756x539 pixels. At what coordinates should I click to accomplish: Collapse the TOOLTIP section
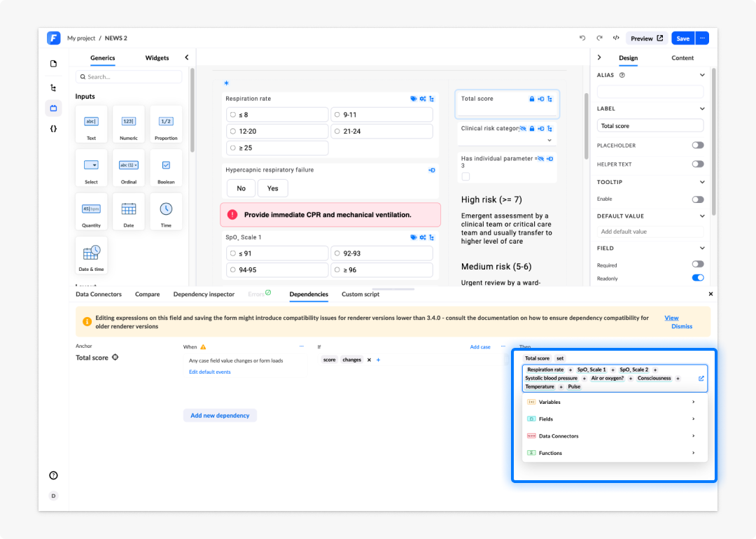pyautogui.click(x=702, y=182)
